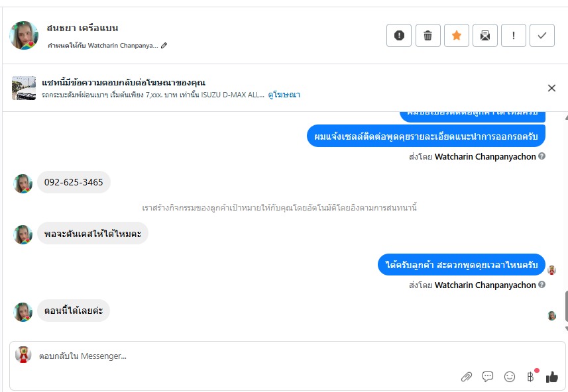
Task: Dismiss the ad reply banner
Action: (x=551, y=88)
